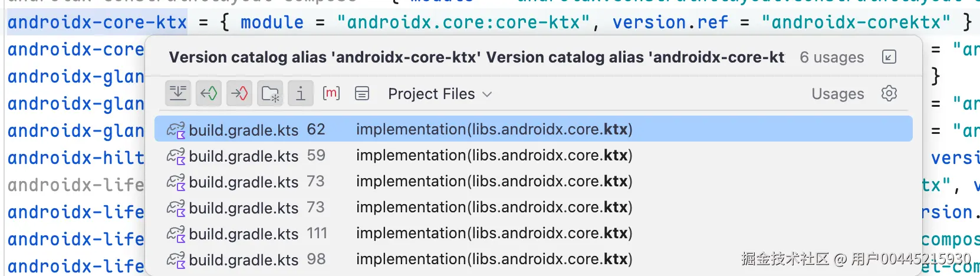980x276 pixels.
Task: Select the build.gradle.kts line 62 usage
Action: (x=494, y=129)
